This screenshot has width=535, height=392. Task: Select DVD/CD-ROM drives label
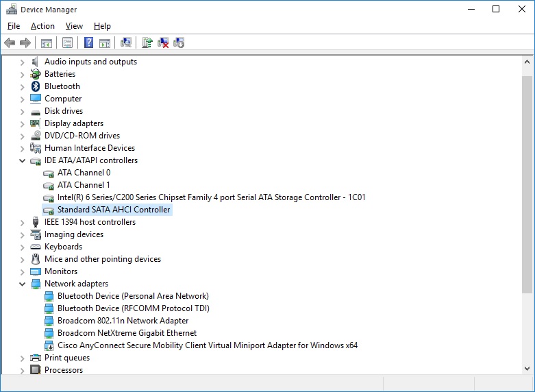point(82,136)
